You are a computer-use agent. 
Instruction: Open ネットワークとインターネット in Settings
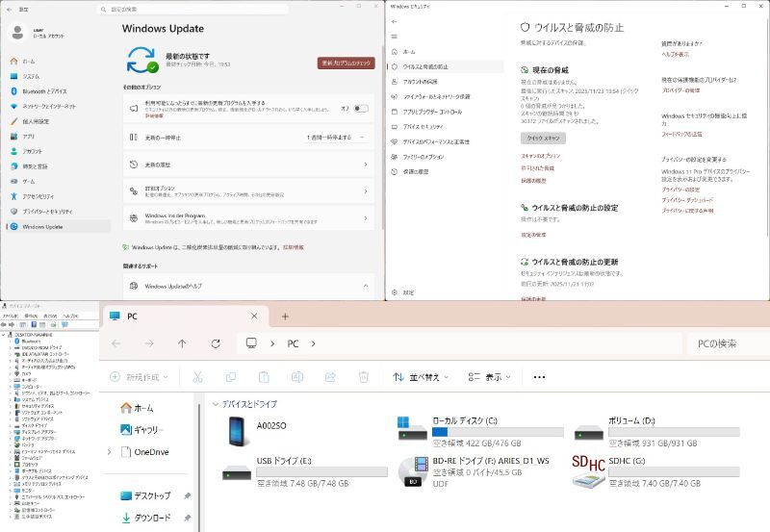pos(49,107)
